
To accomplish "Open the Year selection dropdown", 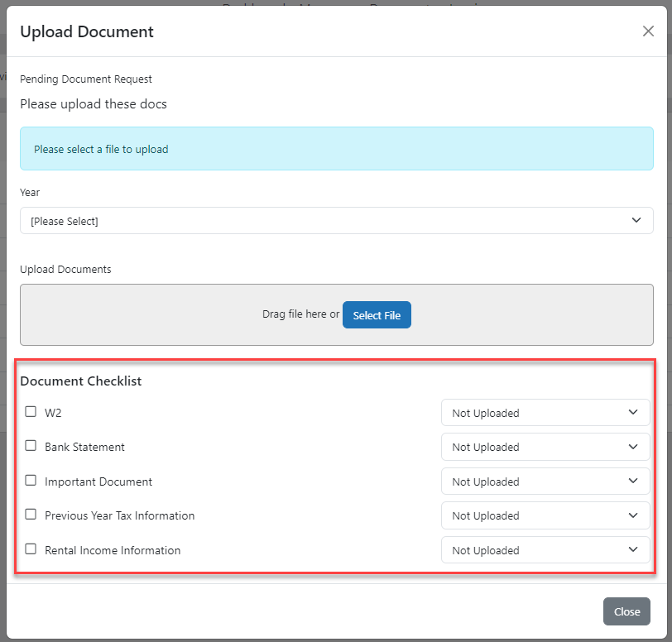I will (x=336, y=220).
